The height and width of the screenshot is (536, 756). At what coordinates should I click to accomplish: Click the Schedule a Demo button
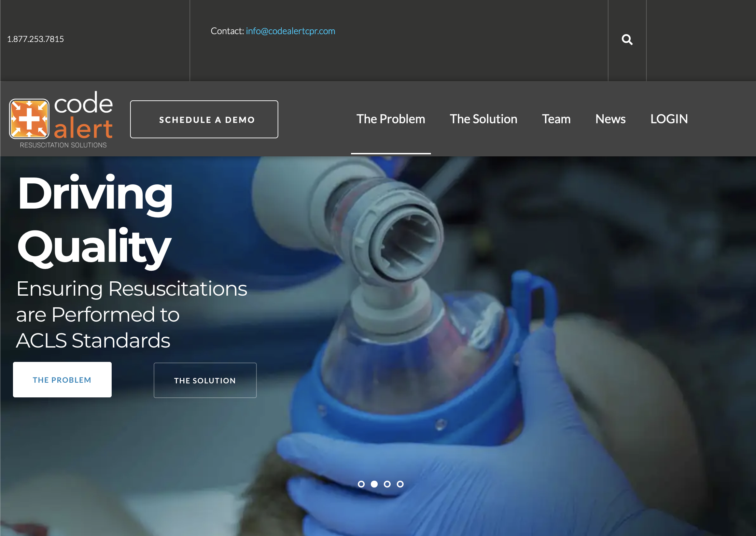coord(204,119)
